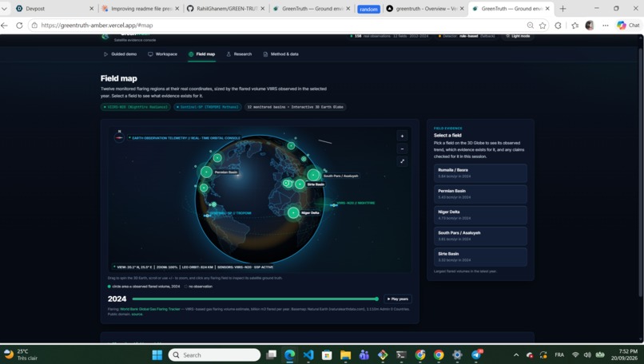Open Copilot Chat in Edge
The width and height of the screenshot is (644, 364).
(628, 26)
